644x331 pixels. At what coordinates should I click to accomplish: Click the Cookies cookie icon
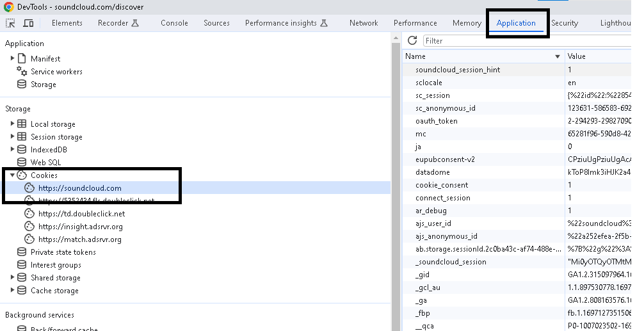click(22, 175)
